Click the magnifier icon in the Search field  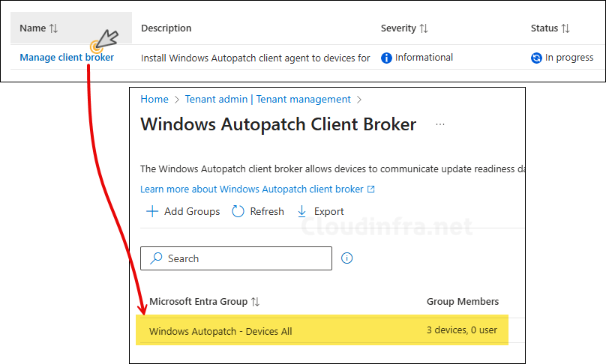click(156, 258)
